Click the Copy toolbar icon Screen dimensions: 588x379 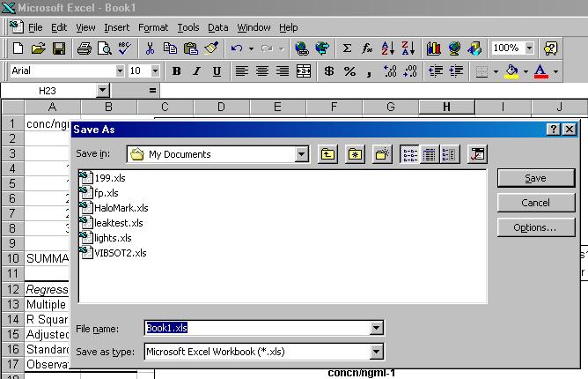click(x=170, y=48)
